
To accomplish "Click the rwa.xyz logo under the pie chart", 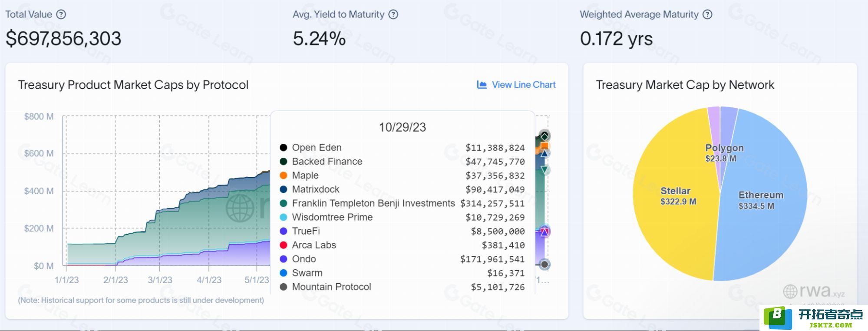I will click(814, 291).
